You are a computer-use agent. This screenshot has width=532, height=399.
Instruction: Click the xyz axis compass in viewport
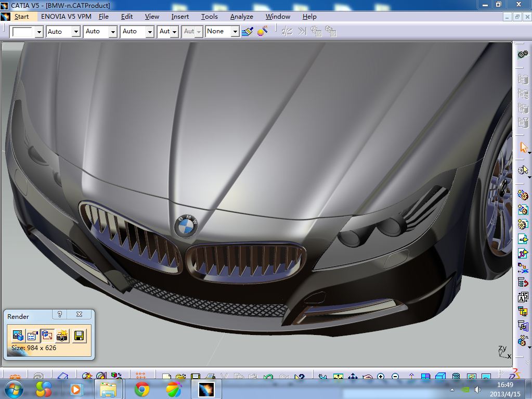(x=504, y=352)
